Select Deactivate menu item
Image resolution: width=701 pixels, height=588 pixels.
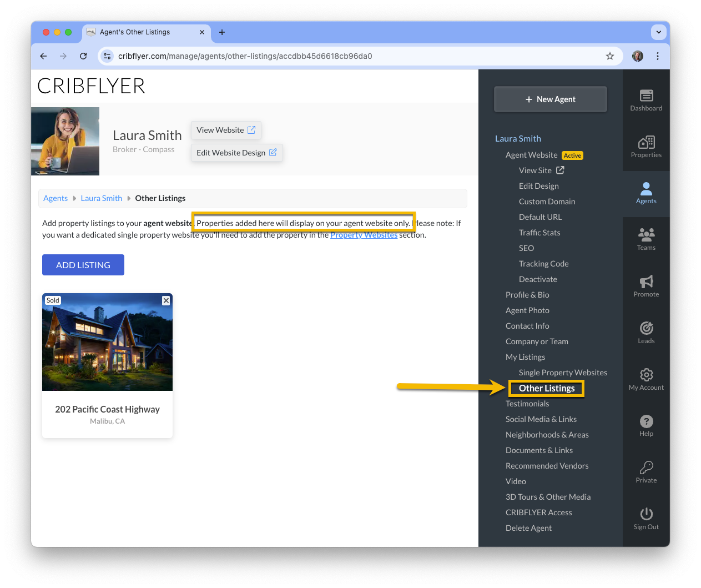(x=538, y=279)
